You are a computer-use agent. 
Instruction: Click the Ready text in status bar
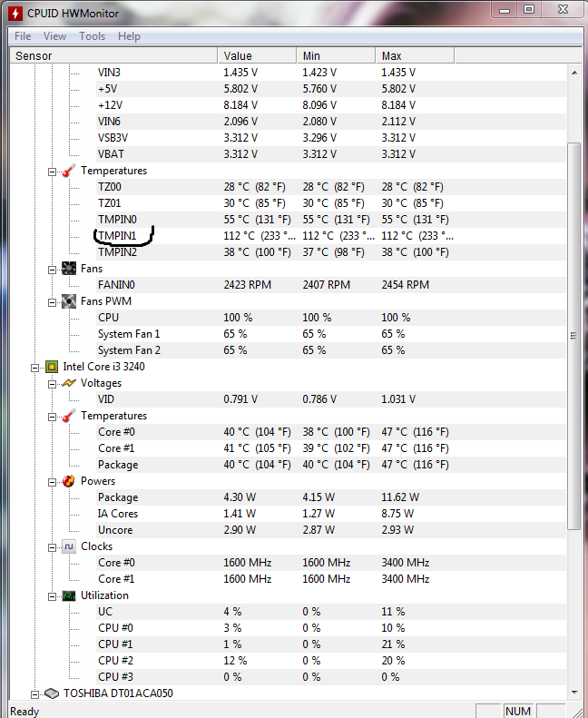tap(24, 711)
